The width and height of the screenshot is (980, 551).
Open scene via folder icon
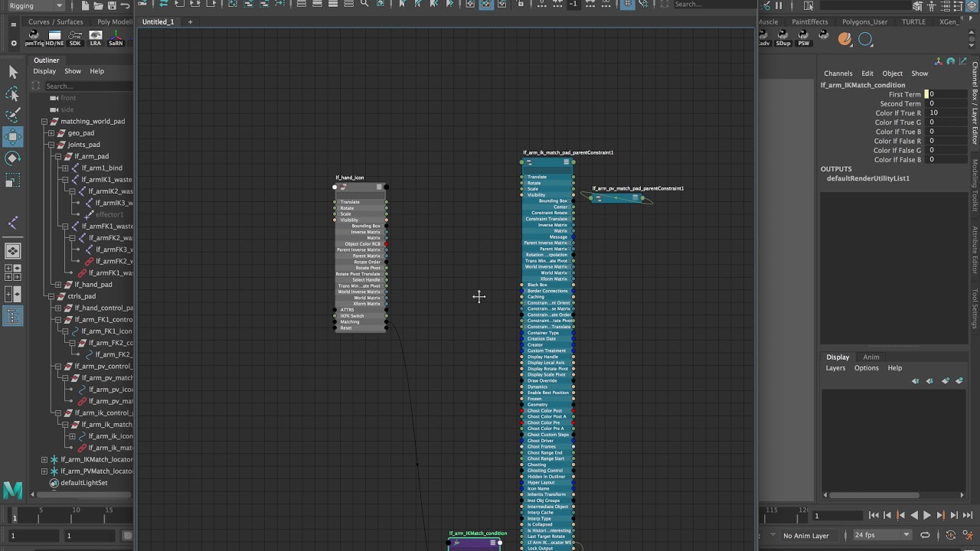click(x=98, y=5)
